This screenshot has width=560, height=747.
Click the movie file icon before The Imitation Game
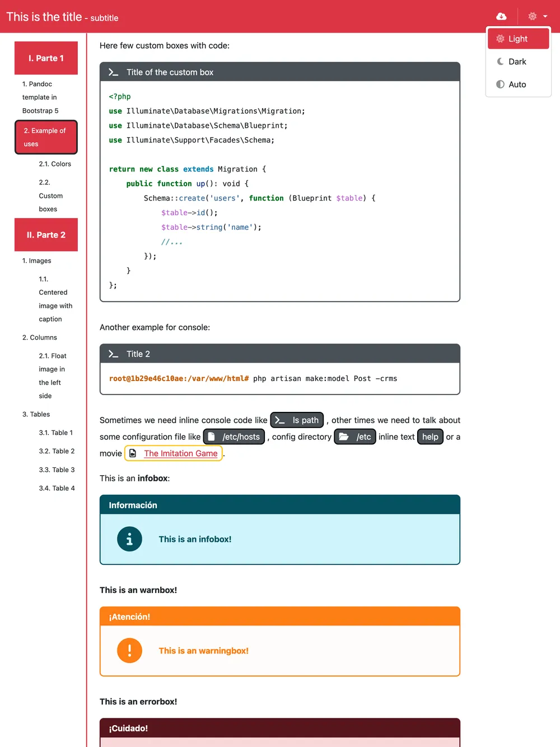click(x=133, y=453)
